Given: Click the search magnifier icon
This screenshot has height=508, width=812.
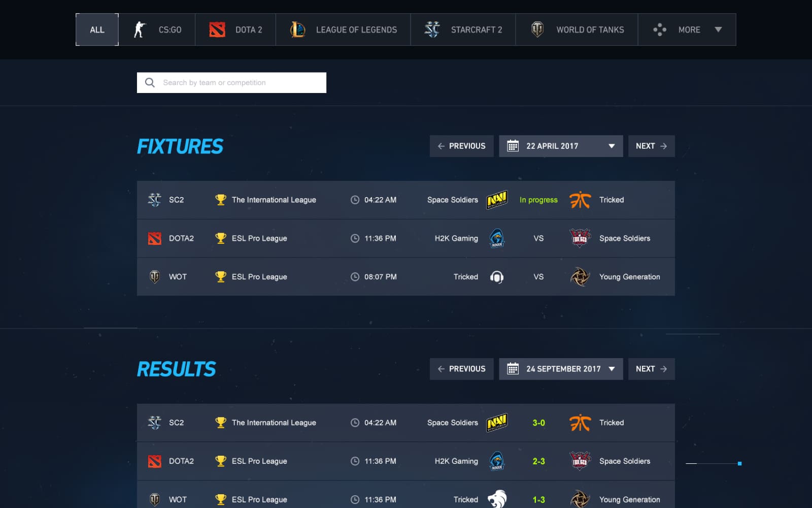Looking at the screenshot, I should click(x=150, y=83).
